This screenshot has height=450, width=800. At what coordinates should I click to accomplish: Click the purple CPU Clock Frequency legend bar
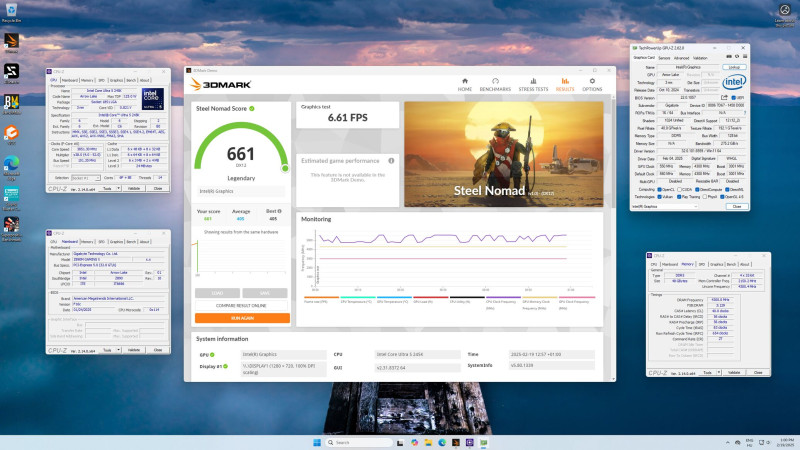coord(503,297)
